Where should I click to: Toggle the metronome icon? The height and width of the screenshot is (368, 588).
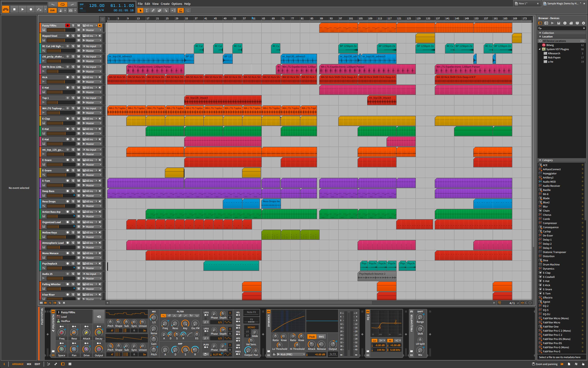[60, 11]
